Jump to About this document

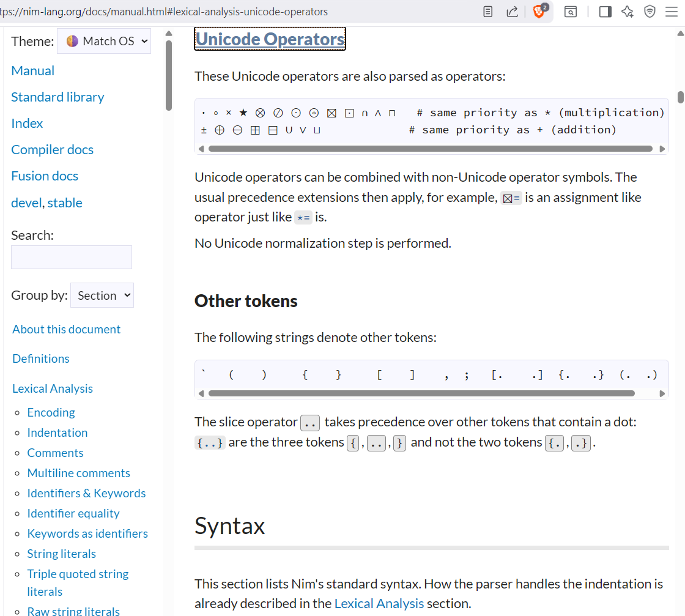[67, 329]
